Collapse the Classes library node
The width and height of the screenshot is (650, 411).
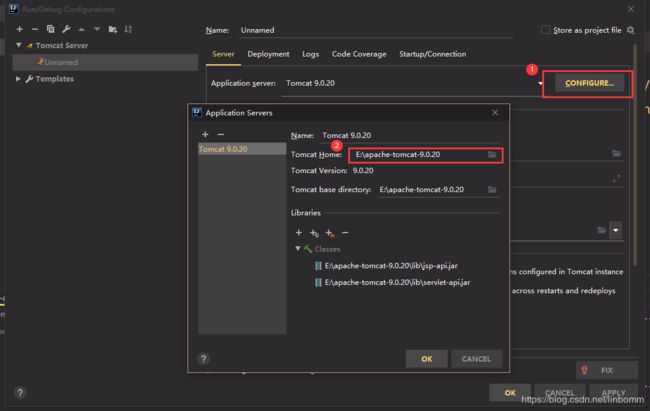(x=298, y=248)
